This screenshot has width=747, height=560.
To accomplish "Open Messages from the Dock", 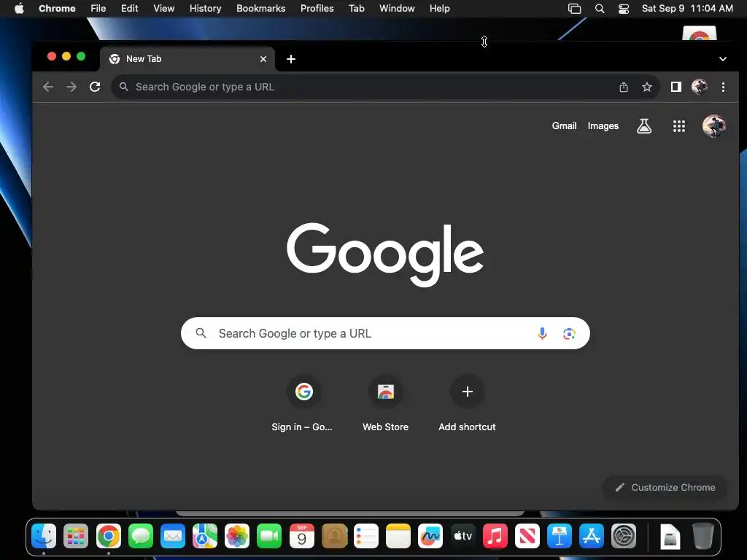I will 141,536.
